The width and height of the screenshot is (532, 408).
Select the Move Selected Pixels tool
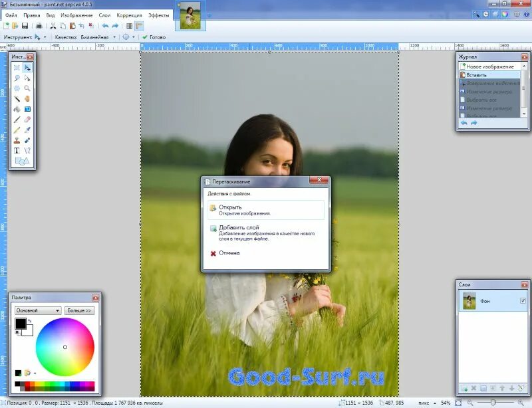[x=27, y=68]
